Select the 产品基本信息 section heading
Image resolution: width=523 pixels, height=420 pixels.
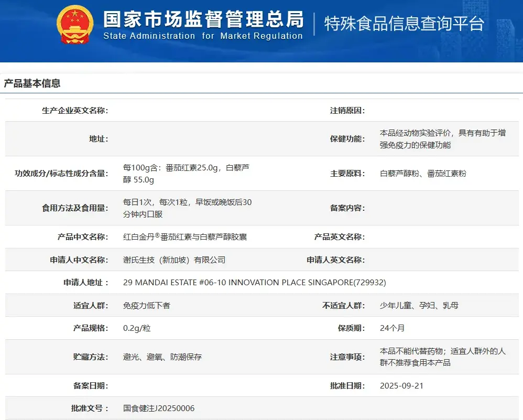coord(32,83)
